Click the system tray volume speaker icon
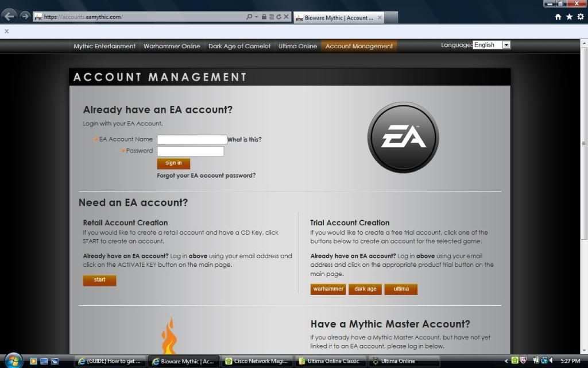588x368 pixels. tap(551, 361)
